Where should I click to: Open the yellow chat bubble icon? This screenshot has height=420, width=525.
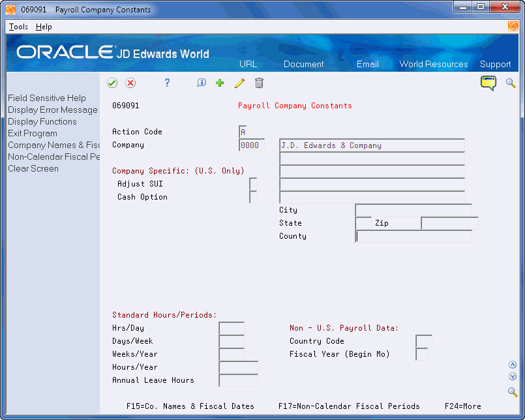pos(488,83)
